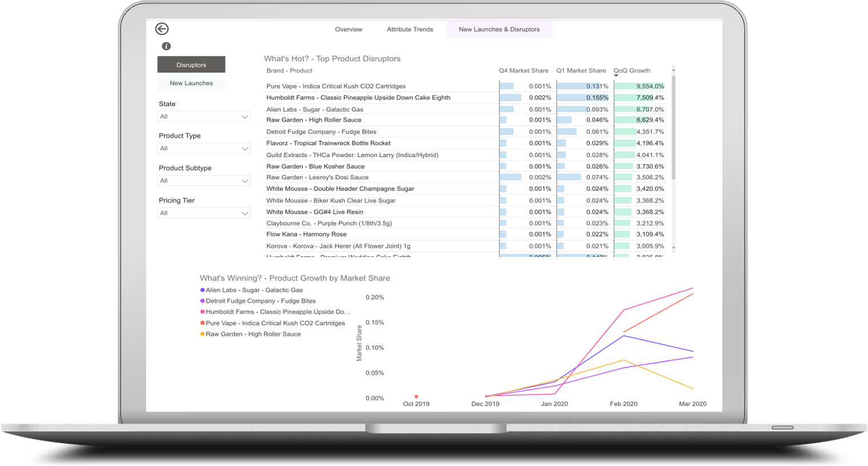Select Raw Garden Blue Kosher Sauce row

click(465, 166)
